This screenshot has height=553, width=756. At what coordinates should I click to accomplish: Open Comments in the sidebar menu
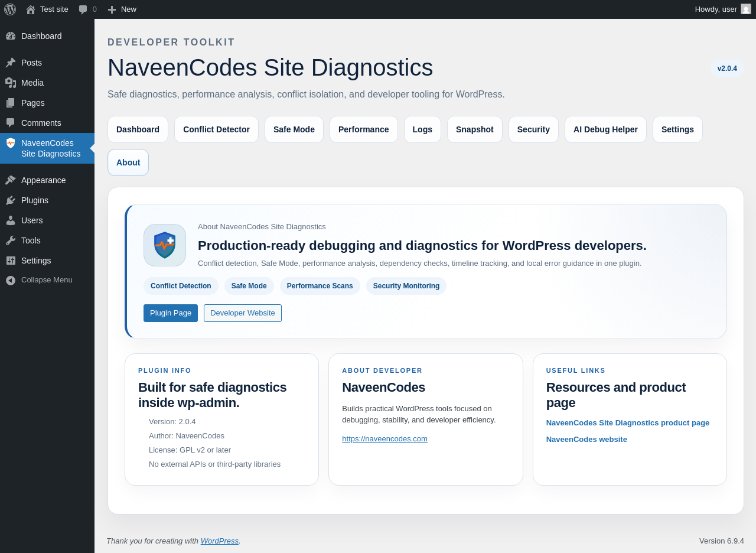coord(47,123)
